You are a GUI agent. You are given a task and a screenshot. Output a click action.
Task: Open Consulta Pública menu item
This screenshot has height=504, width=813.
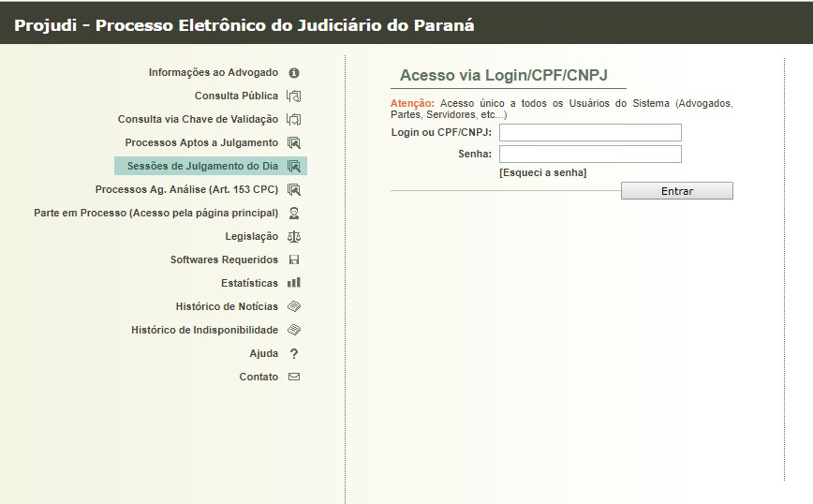236,96
